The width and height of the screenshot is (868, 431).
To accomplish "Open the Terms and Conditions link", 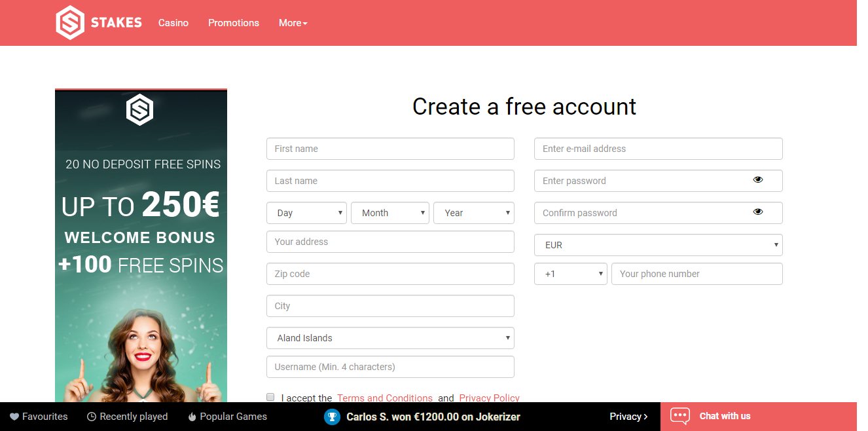I will 384,398.
